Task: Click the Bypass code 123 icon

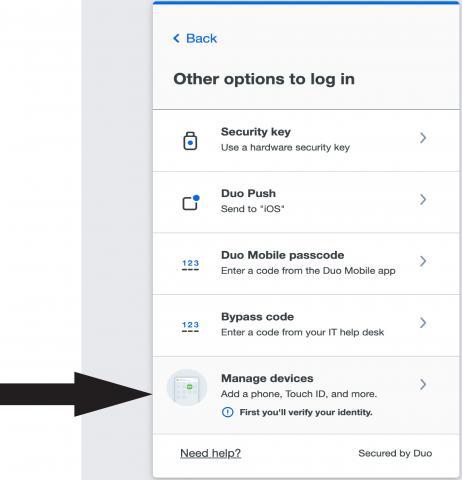Action: pyautogui.click(x=190, y=326)
